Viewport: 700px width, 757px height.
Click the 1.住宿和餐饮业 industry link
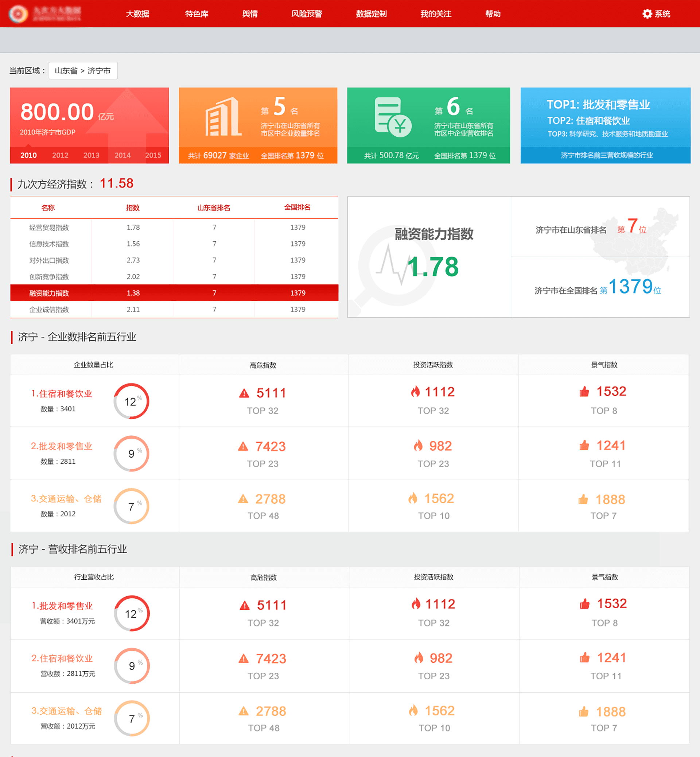[62, 394]
